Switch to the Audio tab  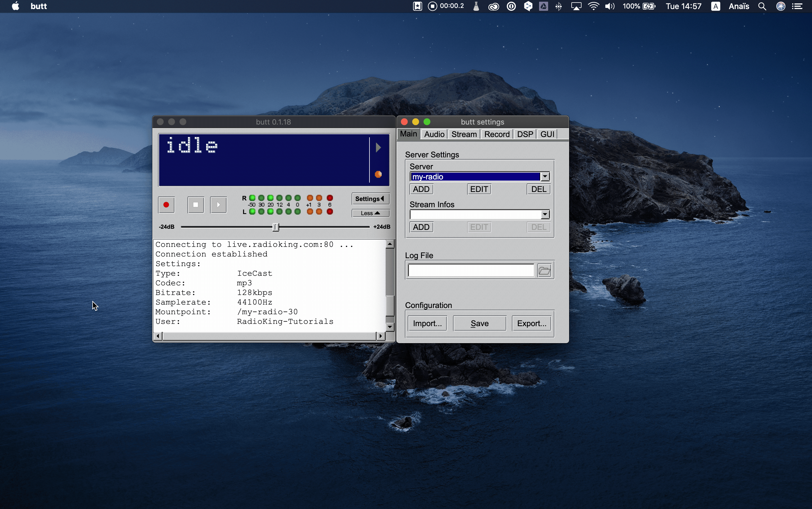click(434, 134)
